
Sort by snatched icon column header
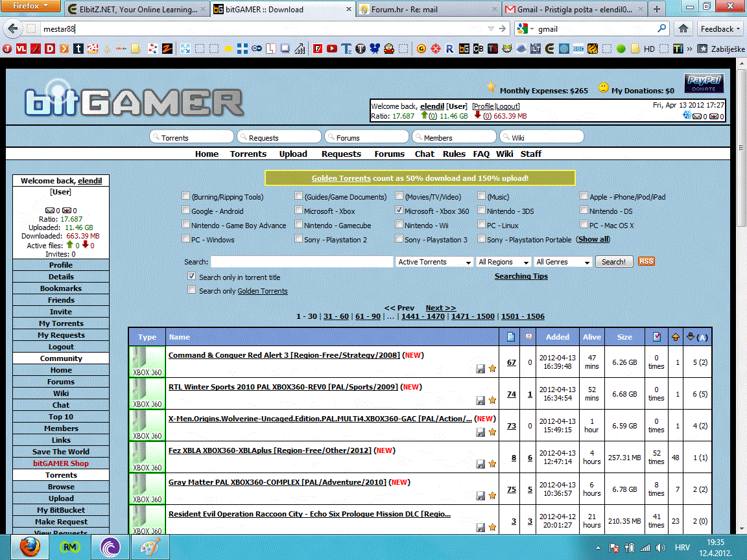click(x=656, y=337)
